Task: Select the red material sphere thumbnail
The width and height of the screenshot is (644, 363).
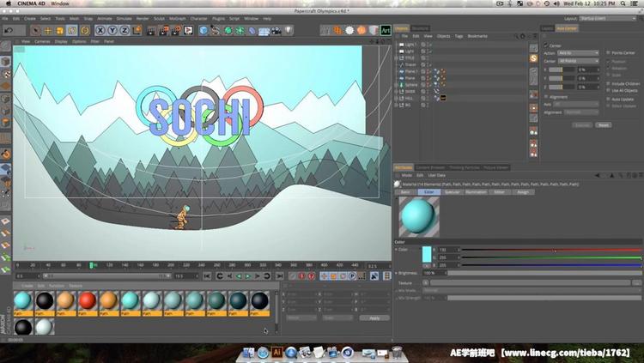Action: (x=88, y=301)
